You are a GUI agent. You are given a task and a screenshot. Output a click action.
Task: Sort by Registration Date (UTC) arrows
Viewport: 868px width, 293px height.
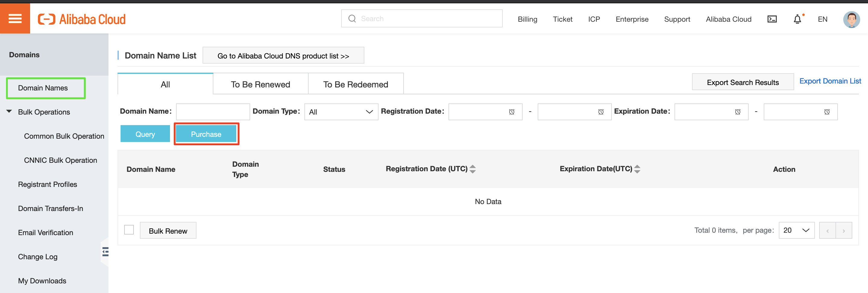coord(472,169)
